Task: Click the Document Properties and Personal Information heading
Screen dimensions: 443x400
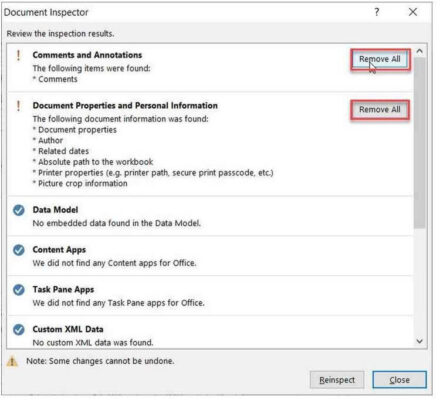Action: point(125,106)
